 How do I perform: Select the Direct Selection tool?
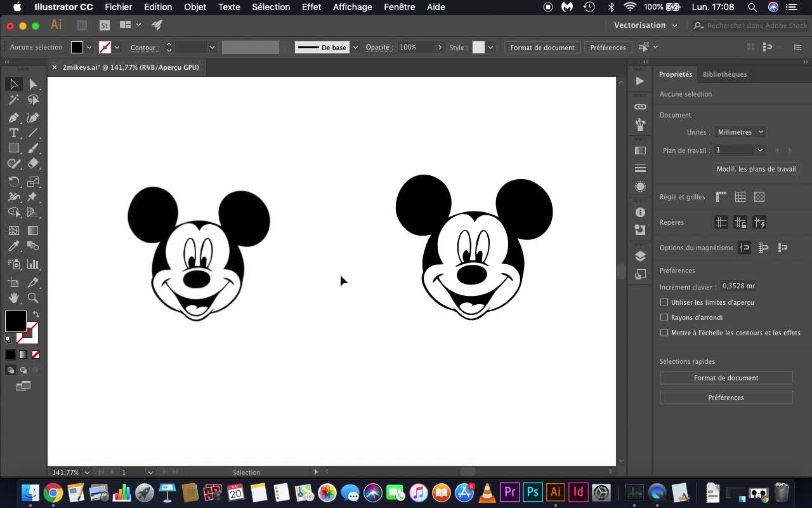(33, 84)
